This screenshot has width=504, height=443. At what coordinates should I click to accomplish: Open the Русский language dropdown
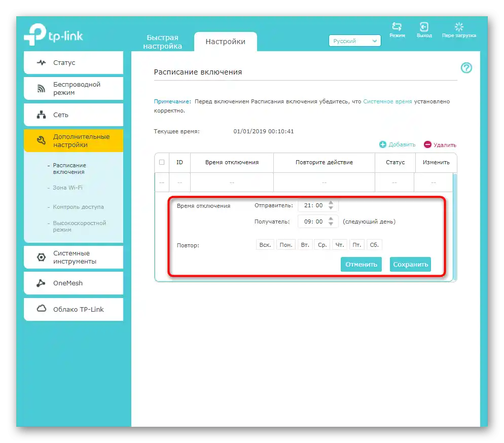click(354, 41)
